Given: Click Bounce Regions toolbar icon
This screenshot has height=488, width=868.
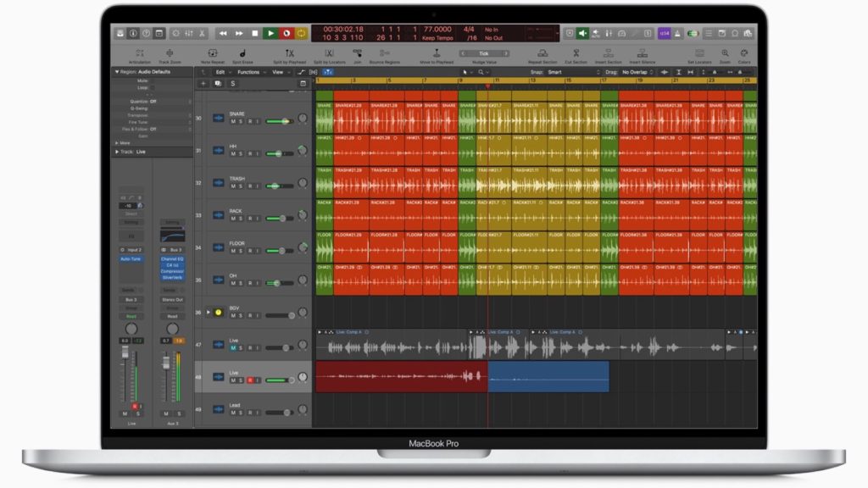Looking at the screenshot, I should tap(385, 53).
